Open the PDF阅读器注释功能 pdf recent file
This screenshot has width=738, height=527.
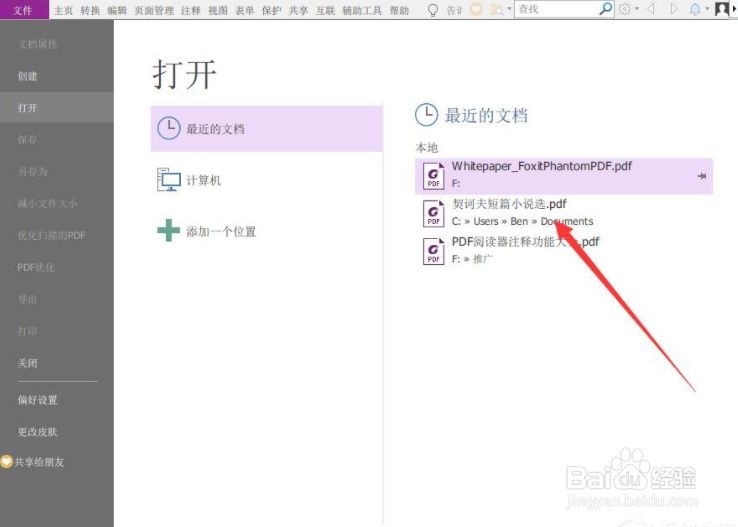tap(563, 251)
